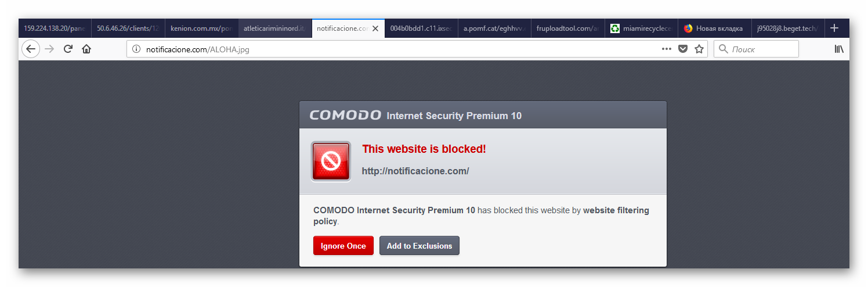Click the back navigation arrow

(x=31, y=49)
